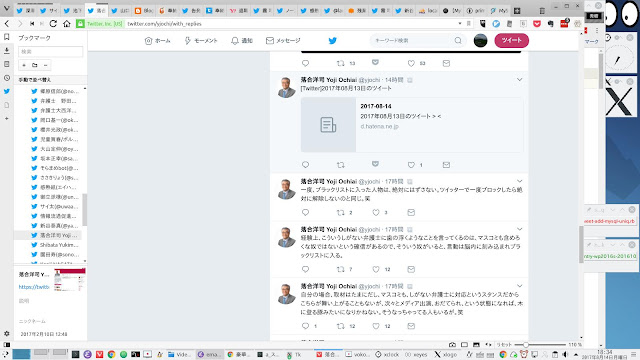Open the 通知 notifications nav item
Viewport: 640px width, 360px height.
242,40
